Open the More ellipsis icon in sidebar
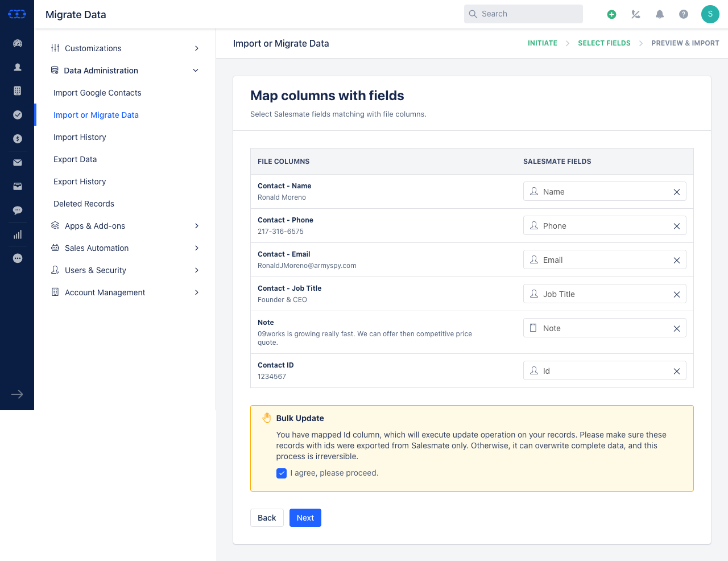 (x=18, y=258)
